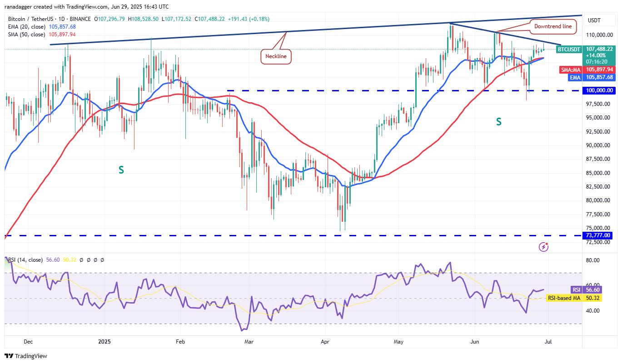The image size is (622, 364).
Task: Click the Downtrend line callout label
Action: [552, 26]
